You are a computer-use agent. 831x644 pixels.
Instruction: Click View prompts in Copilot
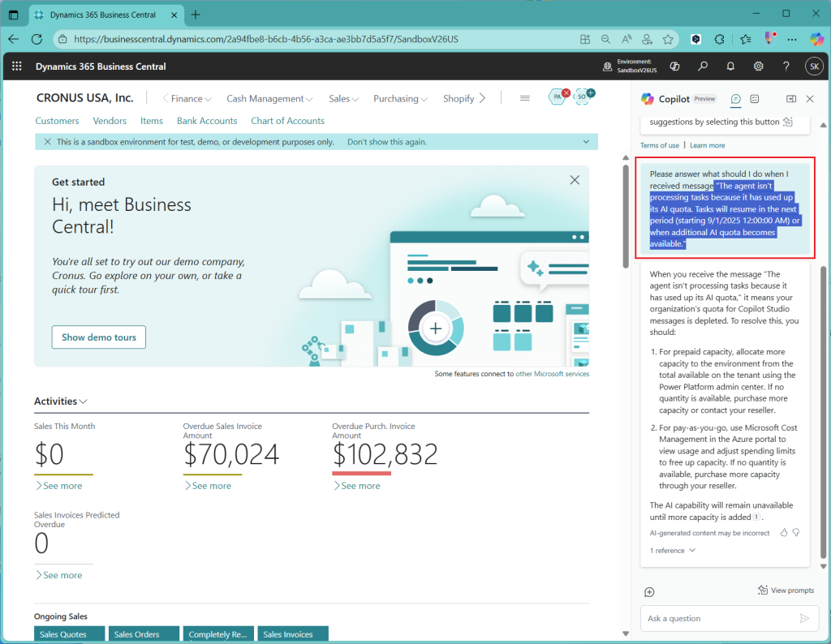(x=786, y=590)
